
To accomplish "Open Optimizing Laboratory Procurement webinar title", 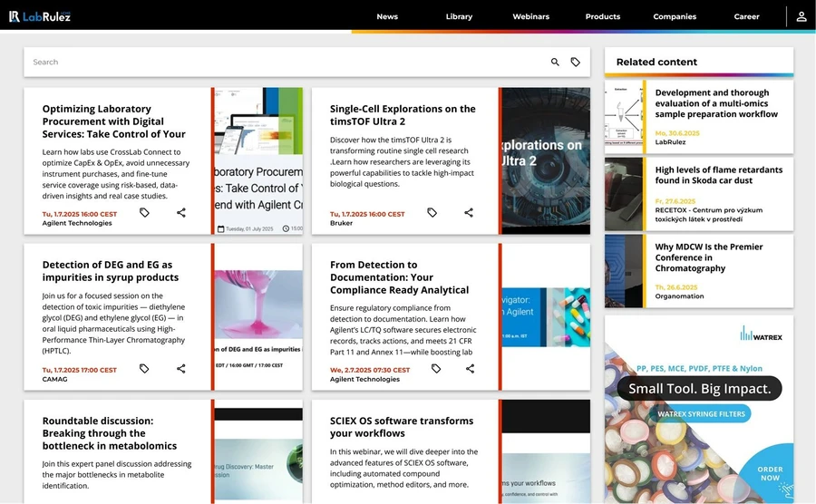I will coord(114,121).
